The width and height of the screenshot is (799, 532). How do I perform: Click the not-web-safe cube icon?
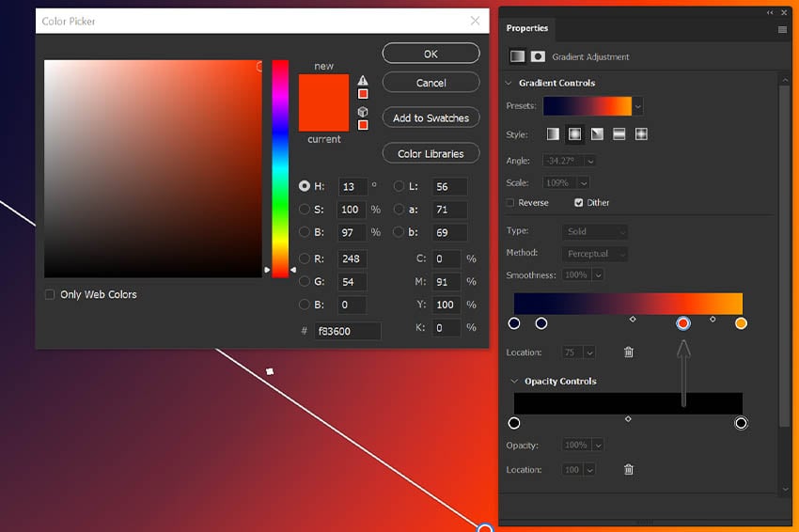363,112
